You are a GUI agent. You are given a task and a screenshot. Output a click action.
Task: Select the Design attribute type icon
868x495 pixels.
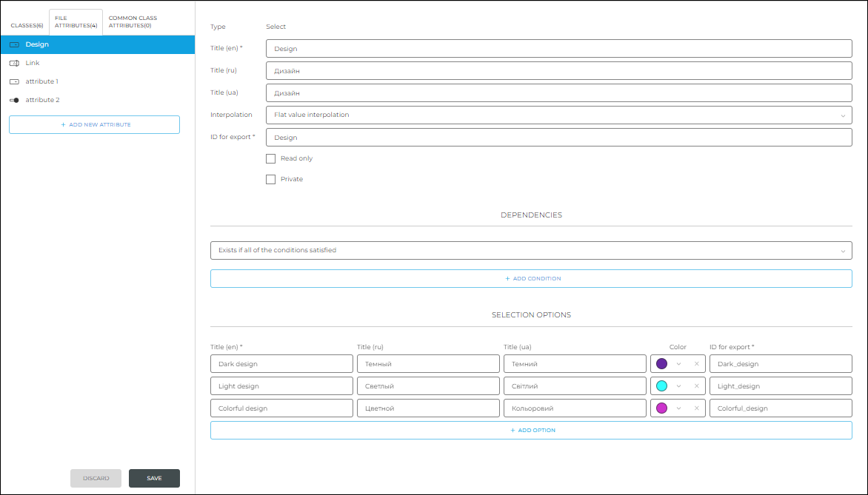pos(15,44)
